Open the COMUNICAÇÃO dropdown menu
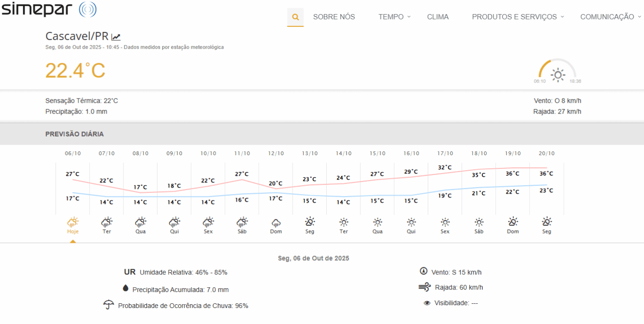Image resolution: width=644 pixels, height=324 pixels. pos(610,17)
